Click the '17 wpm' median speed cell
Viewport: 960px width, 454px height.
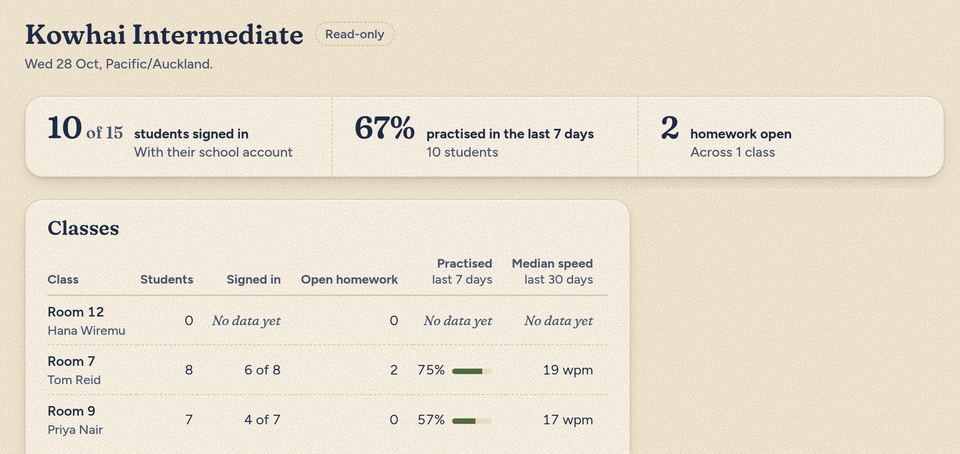click(568, 420)
